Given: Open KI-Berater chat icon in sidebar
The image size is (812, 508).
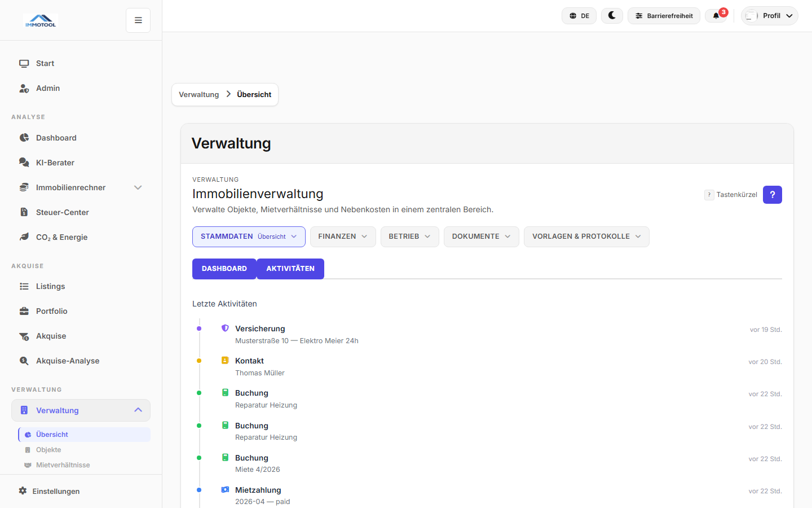Looking at the screenshot, I should pyautogui.click(x=24, y=163).
